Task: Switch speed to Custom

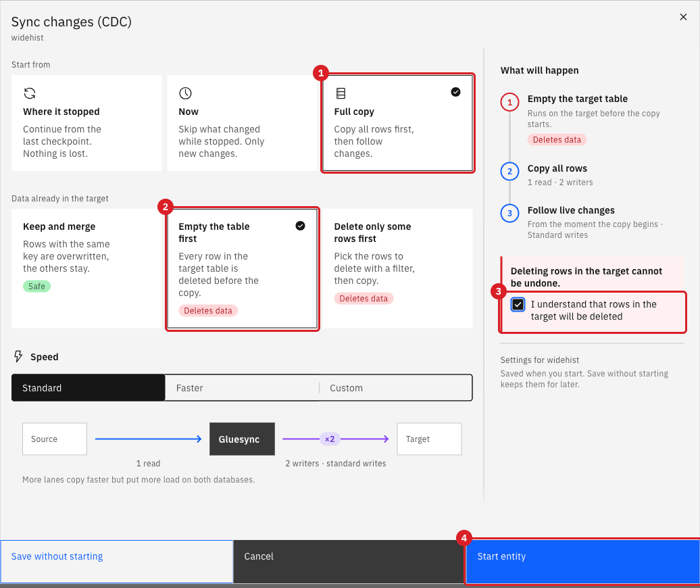Action: [x=395, y=387]
